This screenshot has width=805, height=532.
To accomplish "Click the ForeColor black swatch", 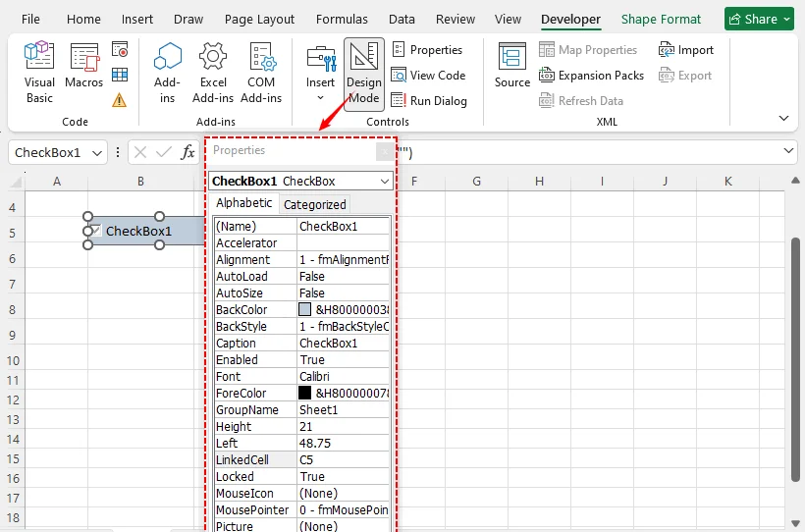I will [305, 393].
